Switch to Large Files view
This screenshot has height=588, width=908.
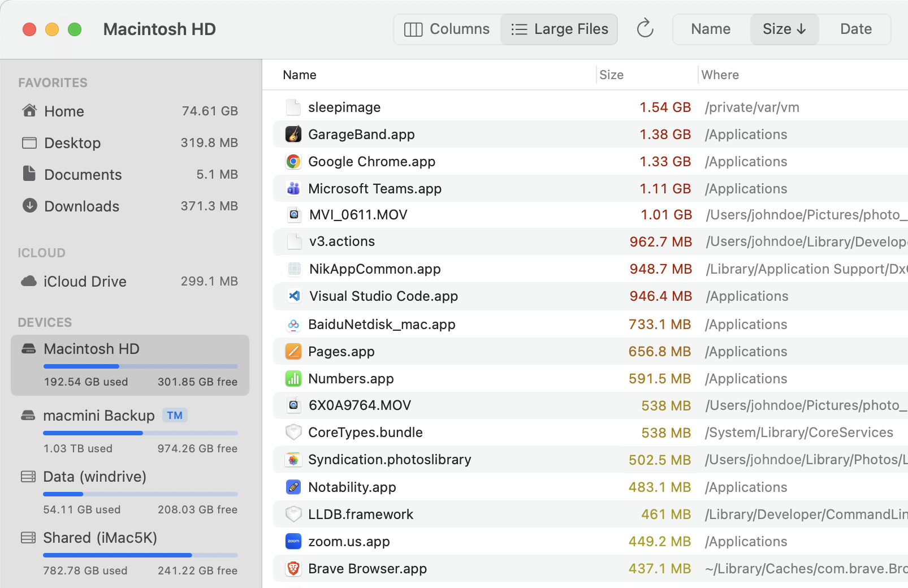[559, 29]
